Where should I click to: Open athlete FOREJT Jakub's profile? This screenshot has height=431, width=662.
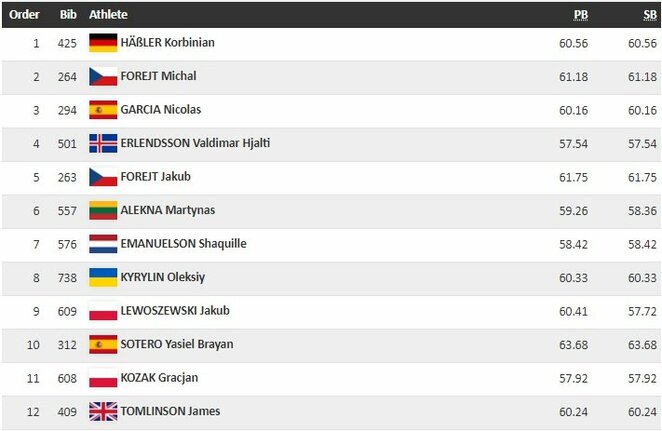[155, 177]
